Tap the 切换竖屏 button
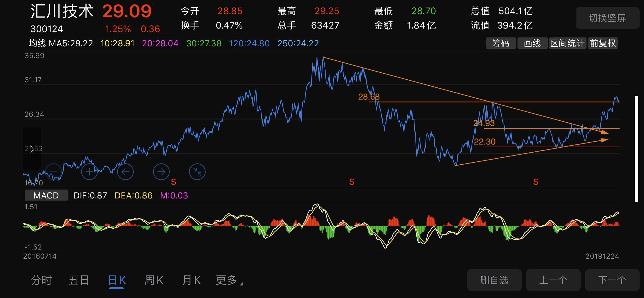This screenshot has height=298, width=644. [608, 18]
